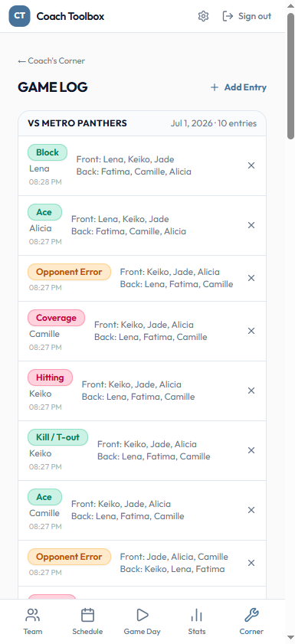295x644 pixels.
Task: Open the Team tab
Action: tap(32, 622)
